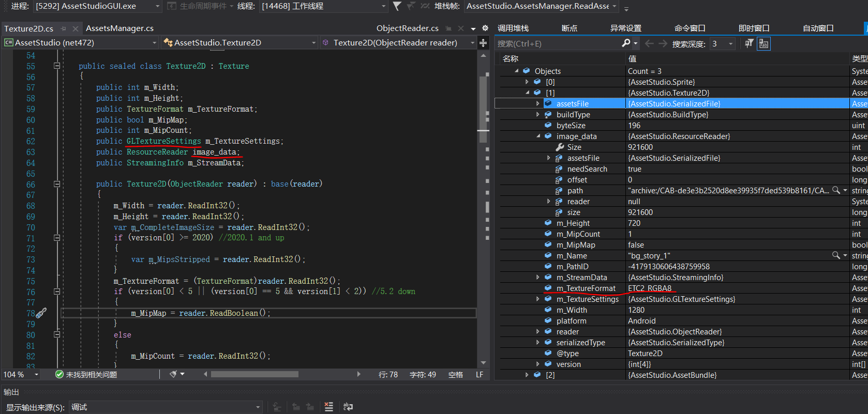
Task: Click the magnifier visualizer beside m_Name value
Action: [x=835, y=255]
